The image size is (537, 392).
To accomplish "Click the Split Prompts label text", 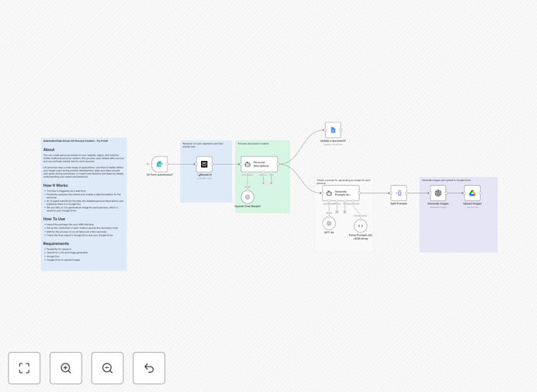I will 398,204.
